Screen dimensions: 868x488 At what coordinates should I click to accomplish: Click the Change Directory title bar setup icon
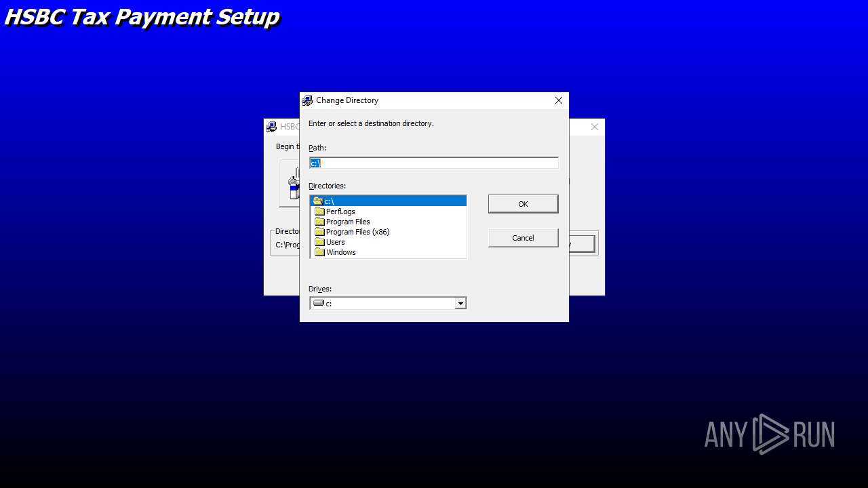(x=308, y=100)
